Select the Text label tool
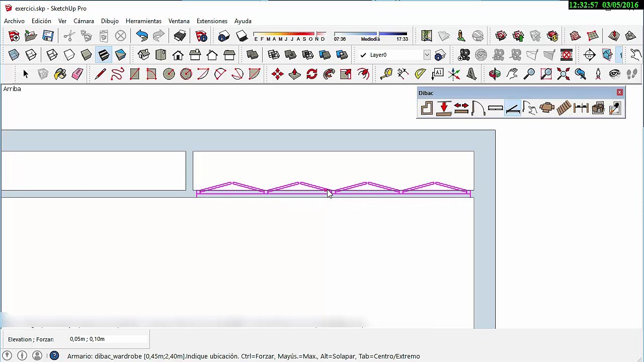 (x=437, y=74)
